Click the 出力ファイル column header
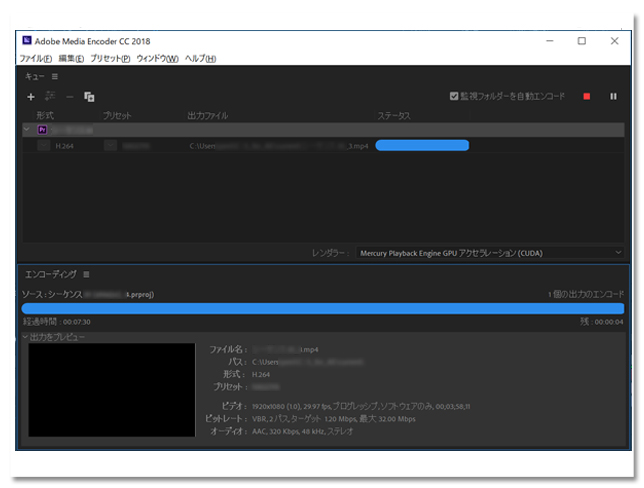Image resolution: width=644 pixels, height=488 pixels. coord(207,115)
